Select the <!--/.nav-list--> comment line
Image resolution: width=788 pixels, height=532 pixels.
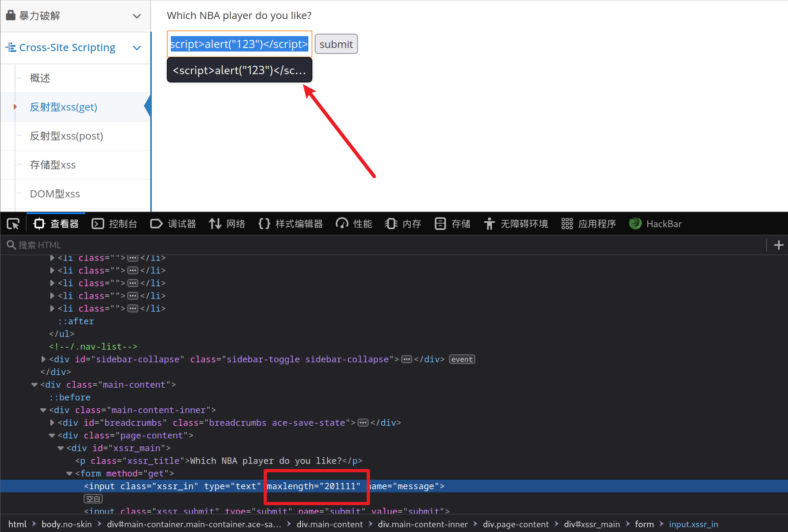(93, 346)
